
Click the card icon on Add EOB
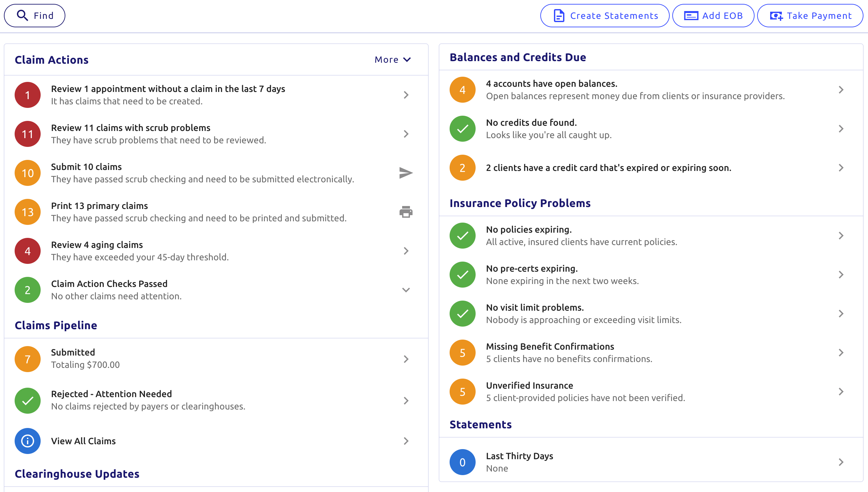[691, 16]
